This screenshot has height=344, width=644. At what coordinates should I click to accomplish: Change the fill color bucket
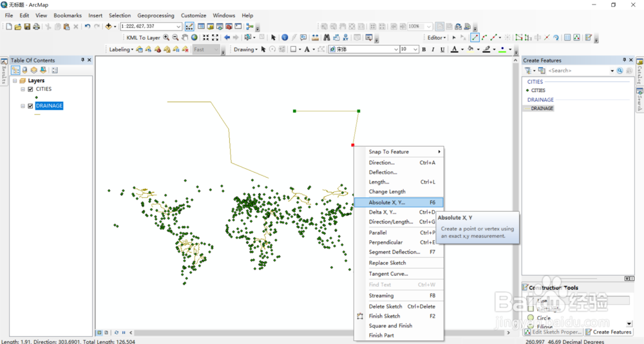471,50
